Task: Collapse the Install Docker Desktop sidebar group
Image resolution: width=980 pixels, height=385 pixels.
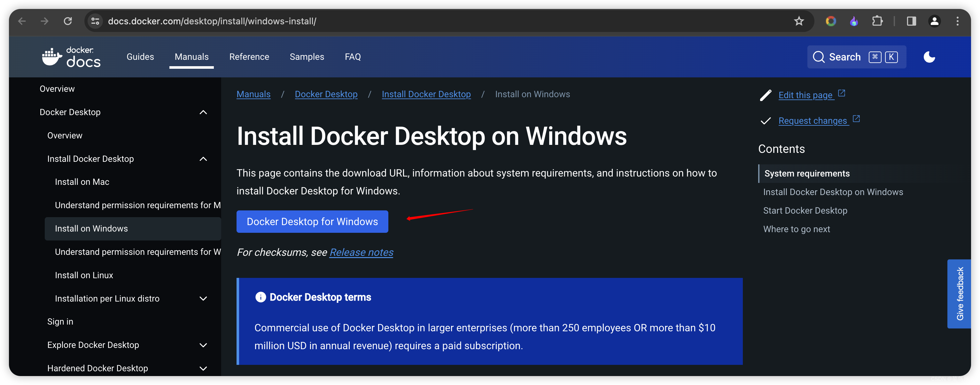Action: (x=203, y=159)
